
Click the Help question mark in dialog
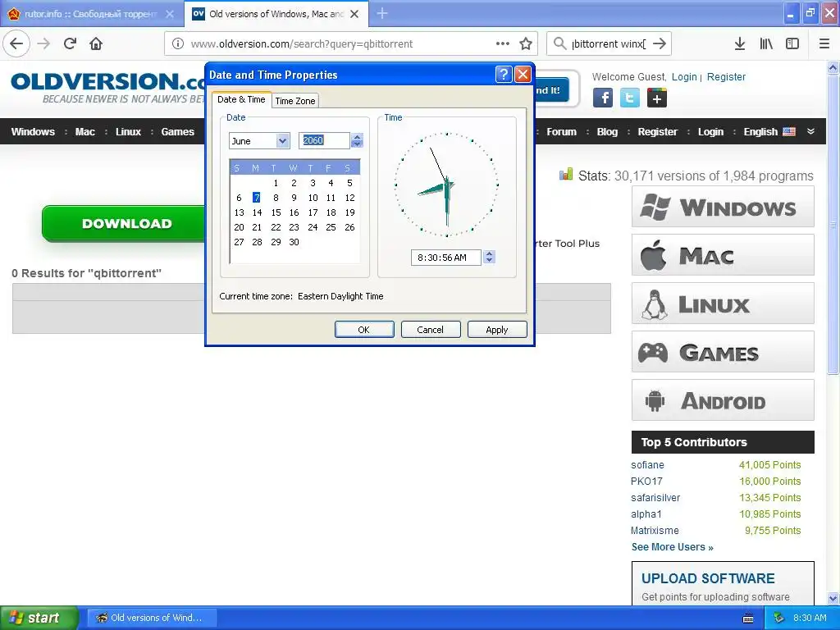click(504, 75)
